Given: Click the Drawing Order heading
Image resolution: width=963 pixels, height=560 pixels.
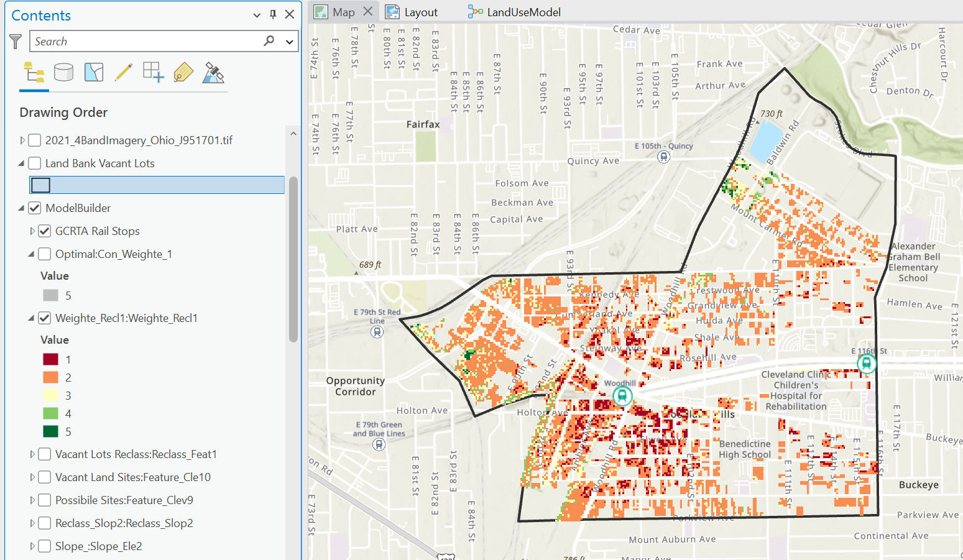Looking at the screenshot, I should click(x=63, y=112).
